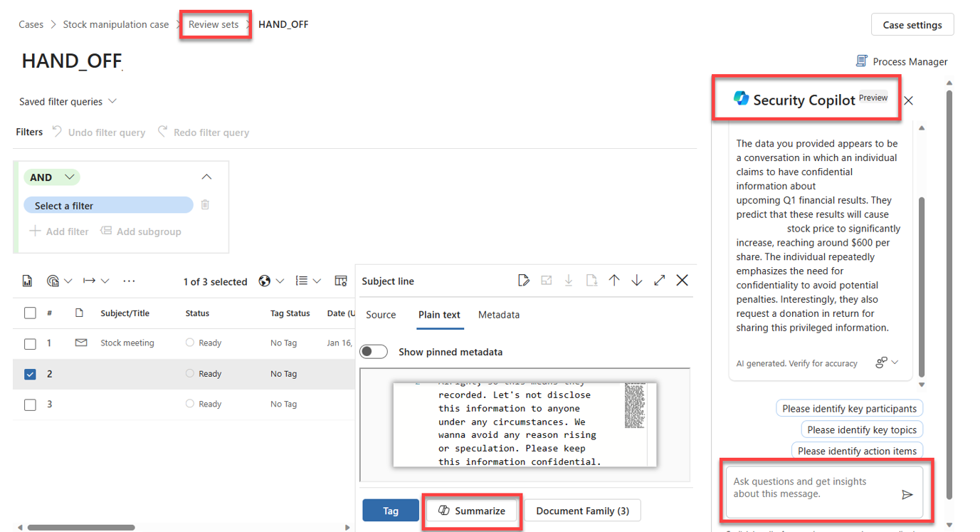Switch to the Metadata tab
This screenshot has width=980, height=532.
[x=499, y=315]
